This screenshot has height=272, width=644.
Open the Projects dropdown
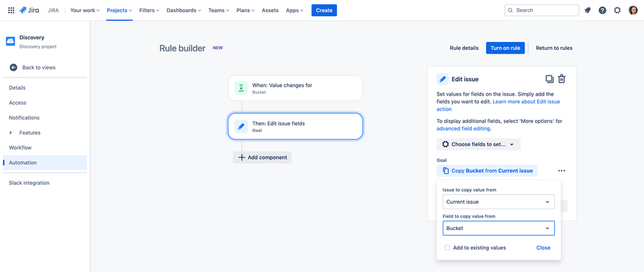click(x=119, y=10)
